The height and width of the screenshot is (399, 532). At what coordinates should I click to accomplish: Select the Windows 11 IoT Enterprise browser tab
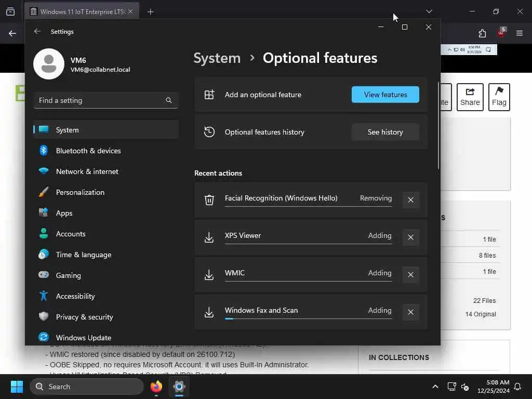pos(82,11)
